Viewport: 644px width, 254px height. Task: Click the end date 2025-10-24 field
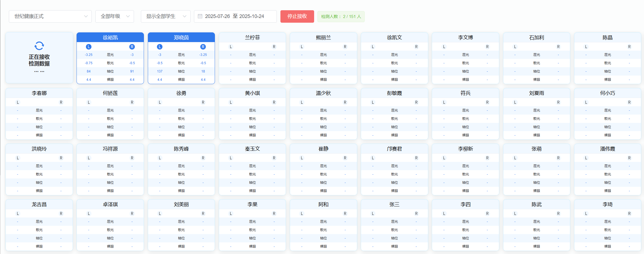[x=252, y=16]
